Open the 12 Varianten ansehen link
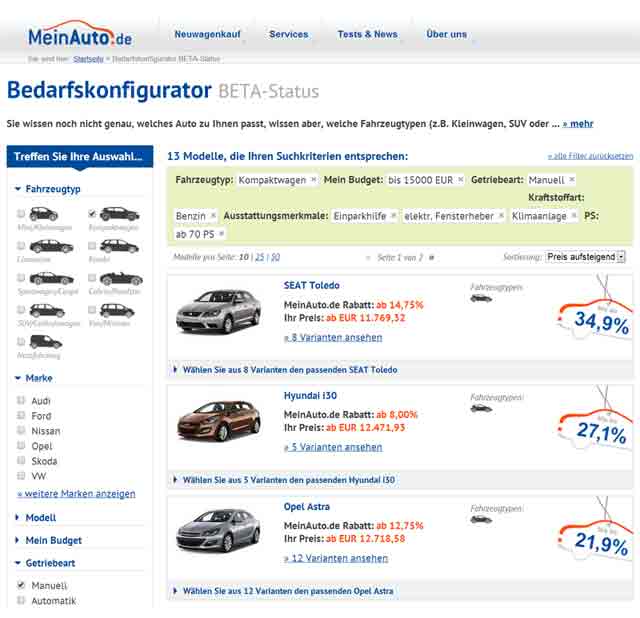The image size is (640, 618). [x=336, y=558]
